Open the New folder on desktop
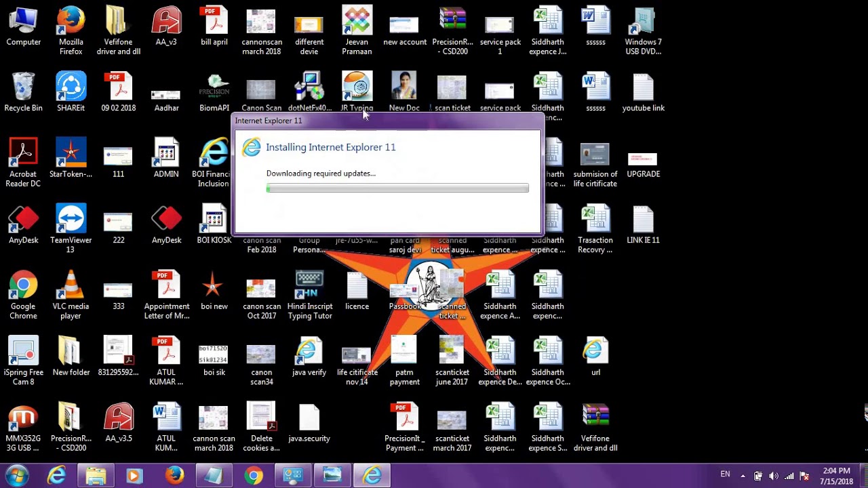 click(x=71, y=357)
